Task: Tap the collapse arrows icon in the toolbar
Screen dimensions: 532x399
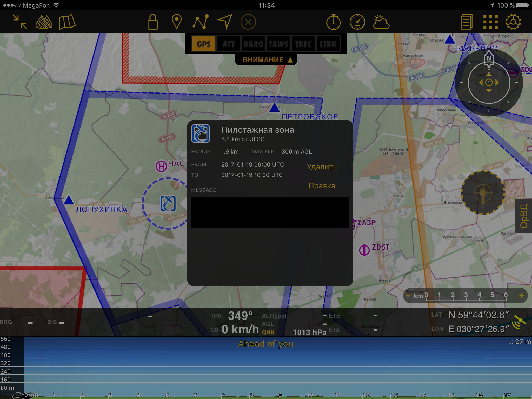Action: (20, 22)
